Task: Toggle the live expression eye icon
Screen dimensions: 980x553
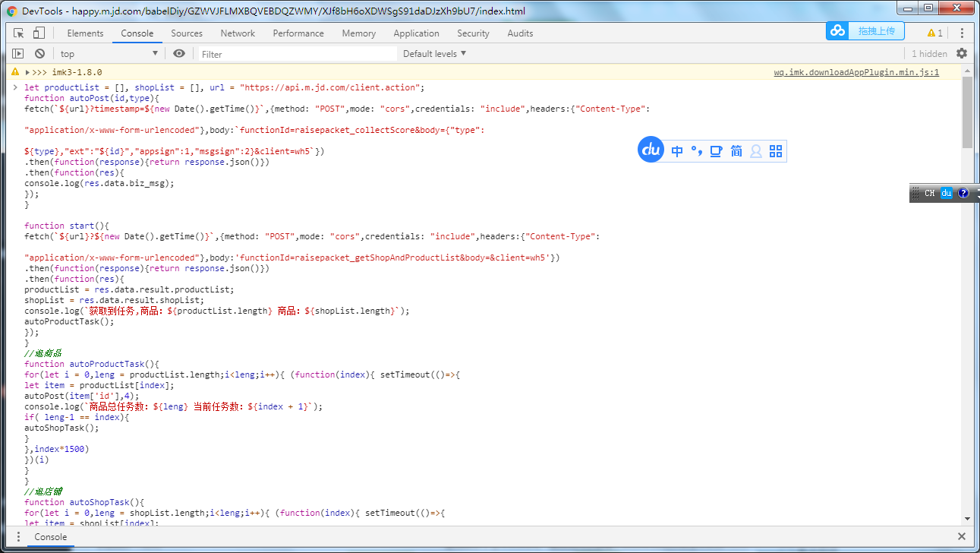Action: click(179, 53)
